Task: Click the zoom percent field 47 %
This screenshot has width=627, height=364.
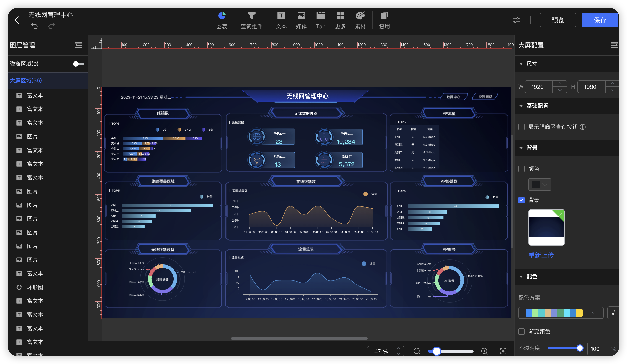Action: pos(380,351)
